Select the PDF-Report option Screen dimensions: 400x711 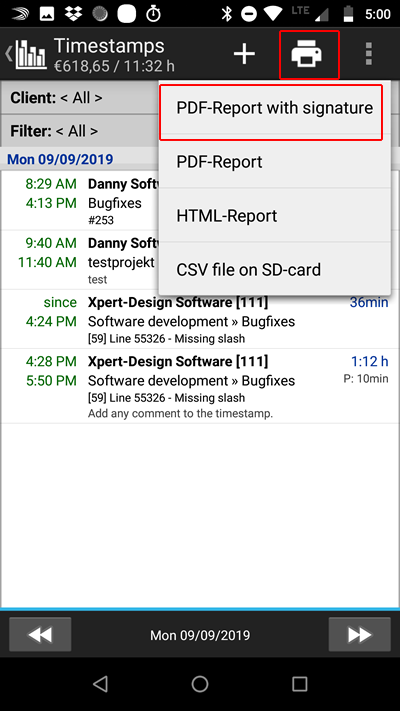point(274,162)
